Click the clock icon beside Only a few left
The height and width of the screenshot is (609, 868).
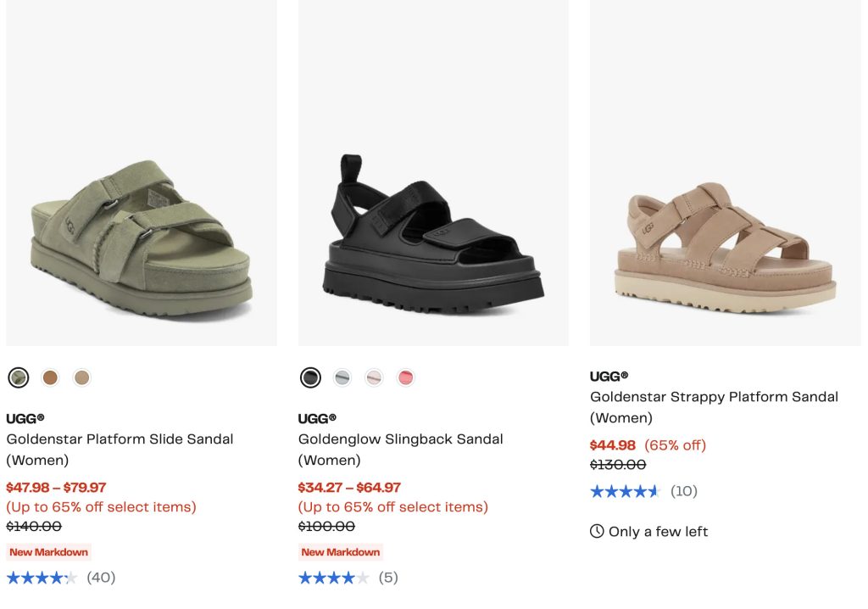coord(597,532)
